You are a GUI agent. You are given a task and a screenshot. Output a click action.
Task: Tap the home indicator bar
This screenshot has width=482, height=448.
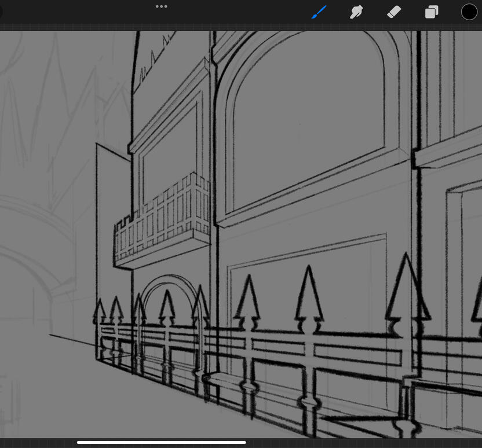click(x=161, y=443)
